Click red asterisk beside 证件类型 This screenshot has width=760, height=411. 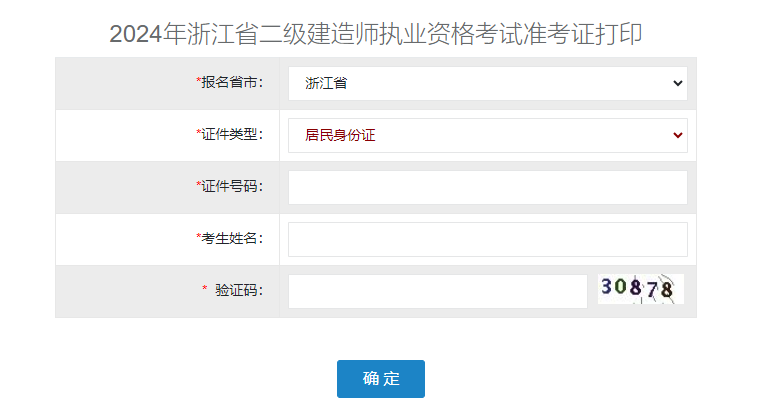pyautogui.click(x=199, y=134)
